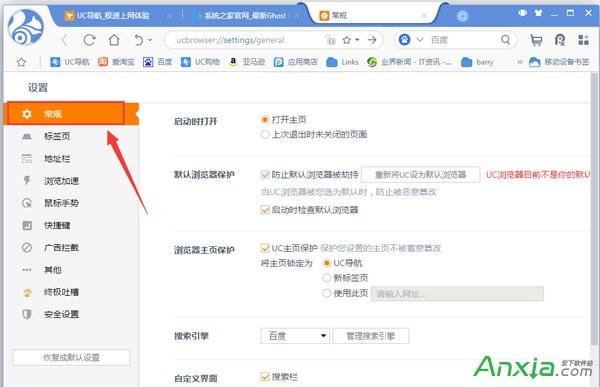Click the undo closed tab icon
Viewport: 600px width, 387px height.
coord(139,40)
